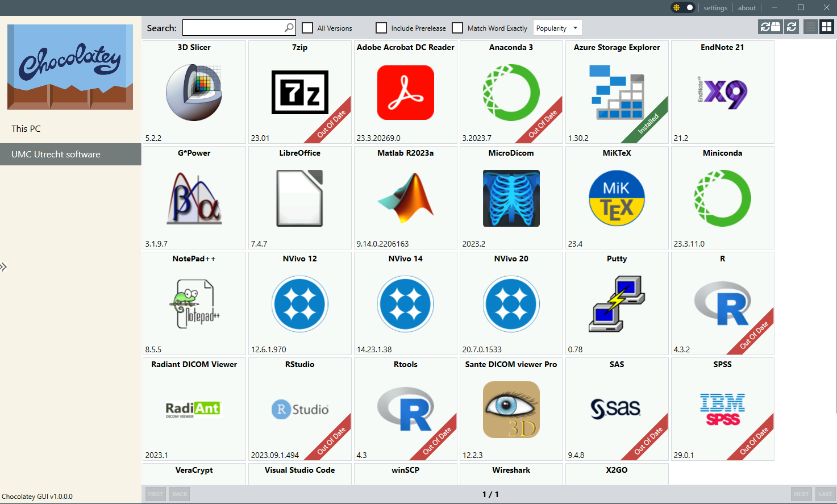Image resolution: width=837 pixels, height=504 pixels.
Task: Open the NVivo 14 package icon
Action: click(x=406, y=304)
